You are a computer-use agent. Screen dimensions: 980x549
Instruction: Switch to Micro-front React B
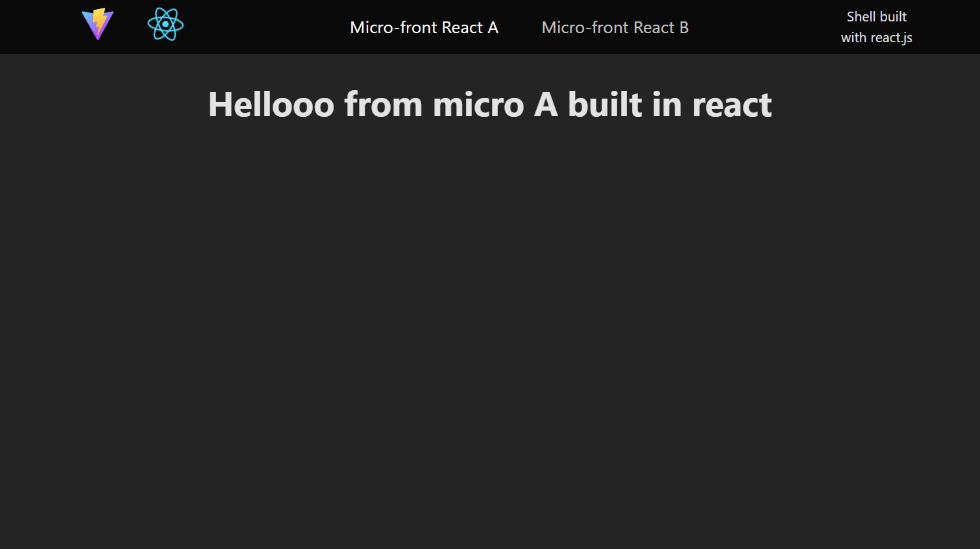(x=615, y=27)
